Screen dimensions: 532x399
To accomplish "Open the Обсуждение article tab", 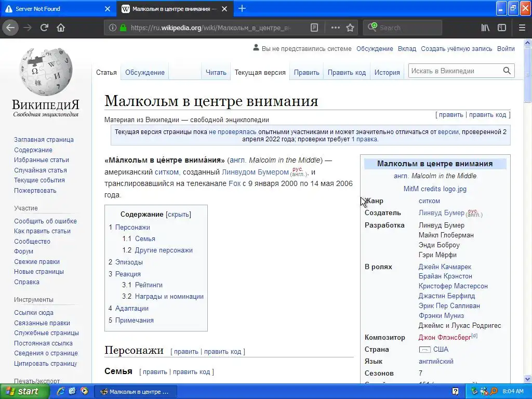I will (145, 72).
